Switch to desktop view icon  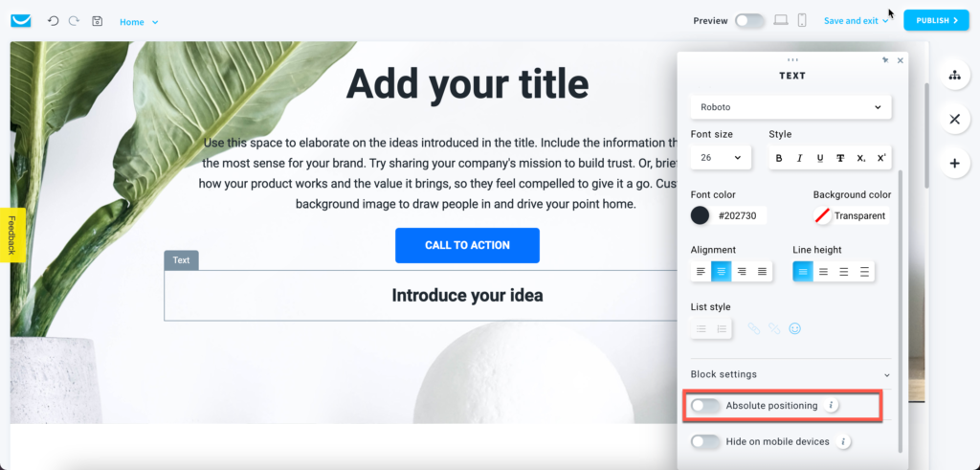pos(781,21)
